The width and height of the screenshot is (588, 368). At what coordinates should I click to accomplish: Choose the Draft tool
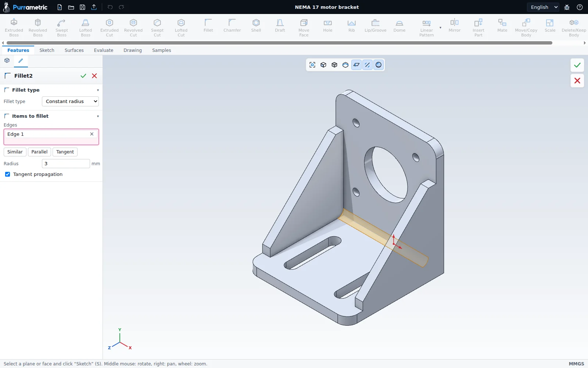point(280,25)
